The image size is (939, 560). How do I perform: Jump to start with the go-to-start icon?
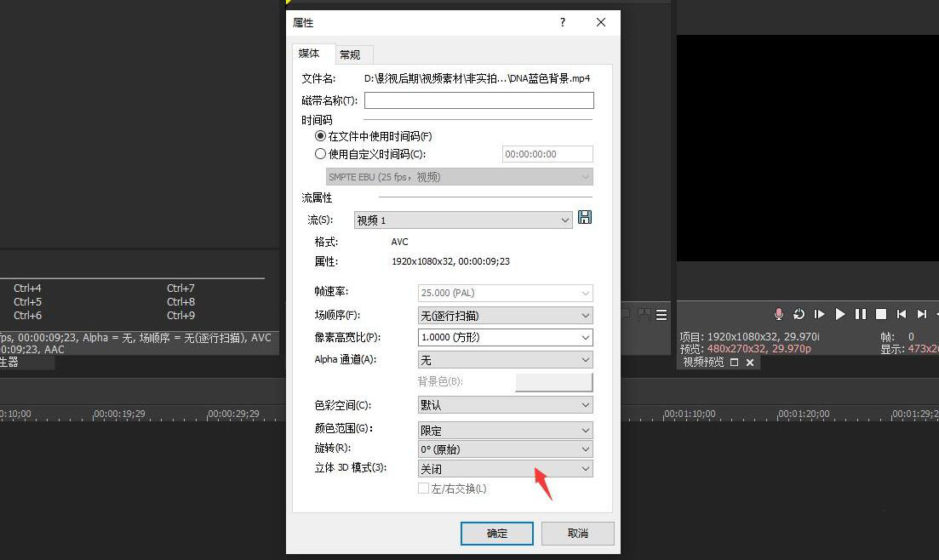point(902,314)
